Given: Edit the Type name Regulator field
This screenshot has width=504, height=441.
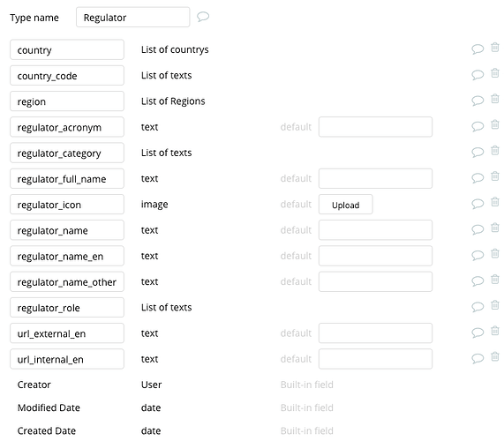Looking at the screenshot, I should 132,18.
